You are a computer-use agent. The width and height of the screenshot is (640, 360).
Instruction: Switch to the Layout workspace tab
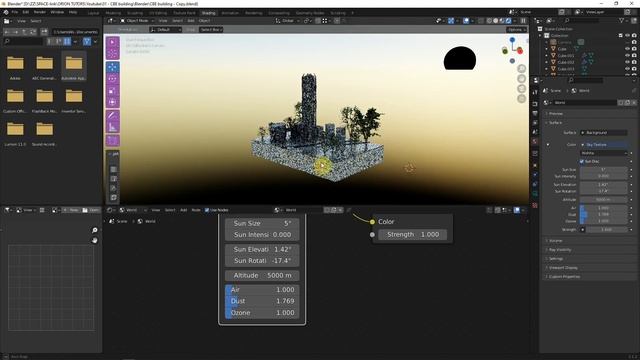coord(93,13)
